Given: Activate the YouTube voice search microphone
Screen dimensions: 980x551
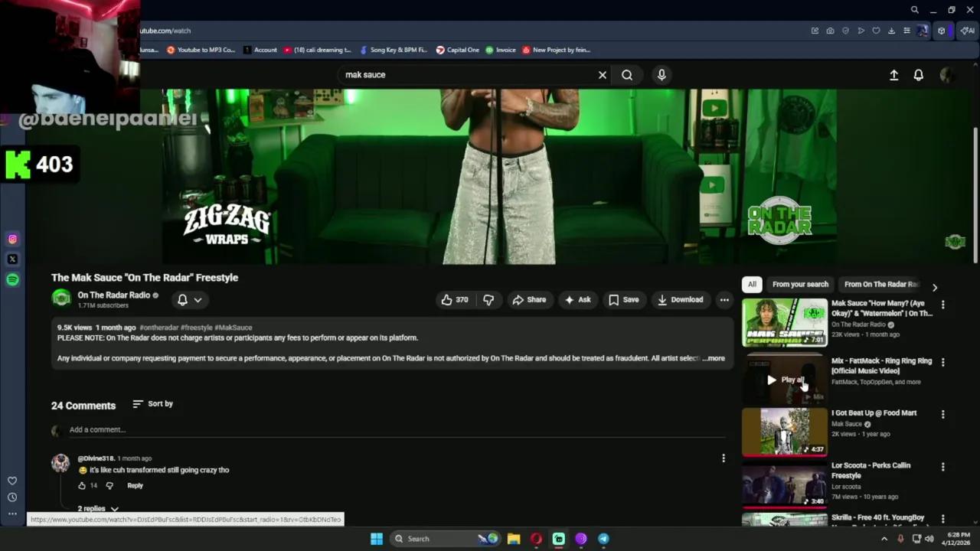Looking at the screenshot, I should point(661,74).
